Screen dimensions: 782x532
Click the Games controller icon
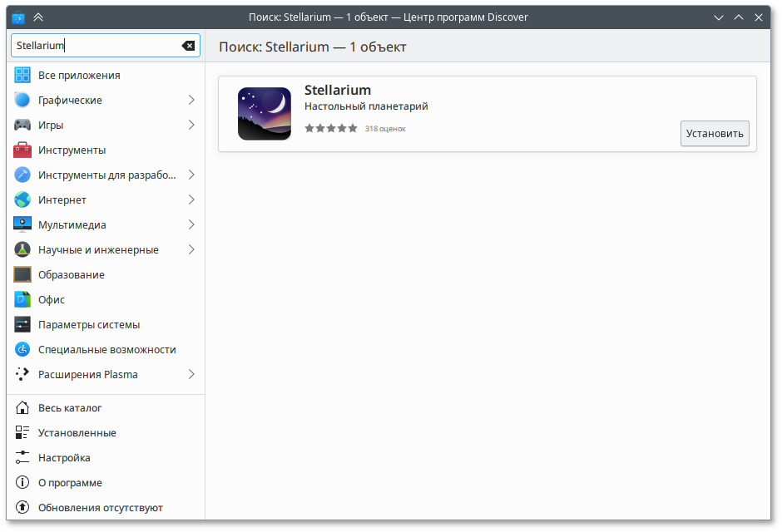pos(22,126)
